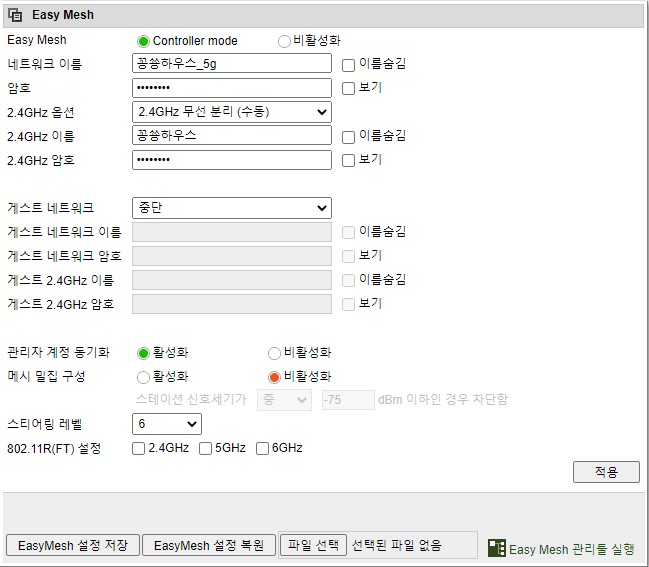Viewport: 649px width, 567px height.
Task: Click the 선택된 파일 없음 text
Action: [397, 545]
